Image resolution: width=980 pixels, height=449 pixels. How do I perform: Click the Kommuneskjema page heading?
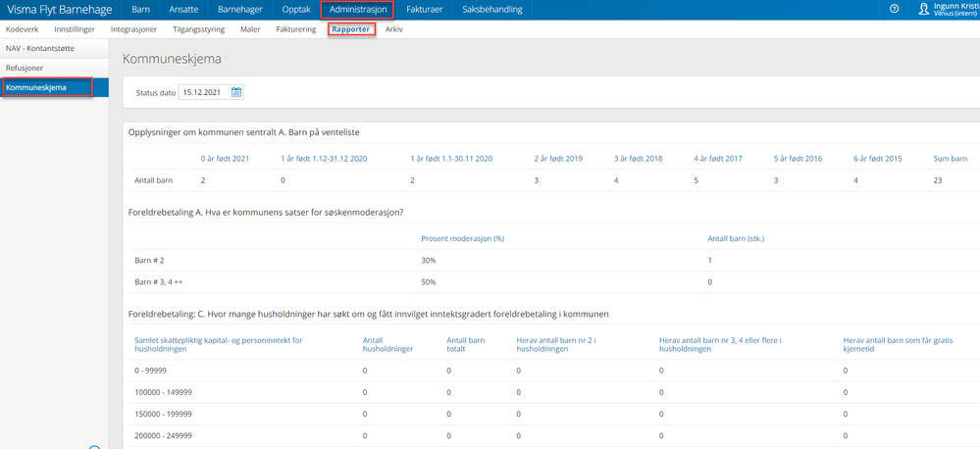coord(172,60)
